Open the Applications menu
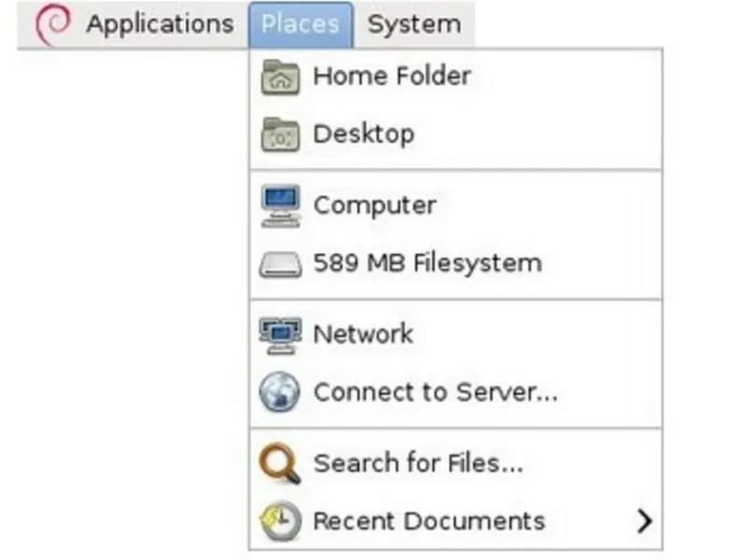 159,25
